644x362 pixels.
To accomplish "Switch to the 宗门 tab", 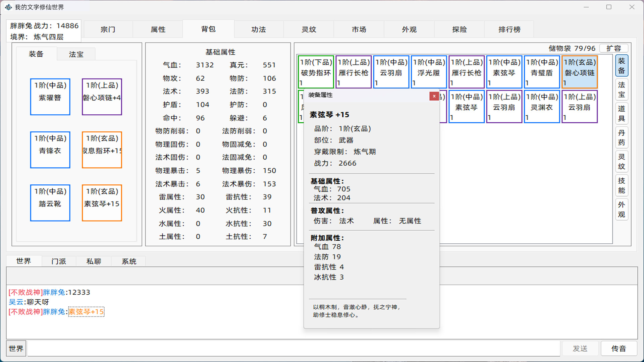I will [x=108, y=29].
